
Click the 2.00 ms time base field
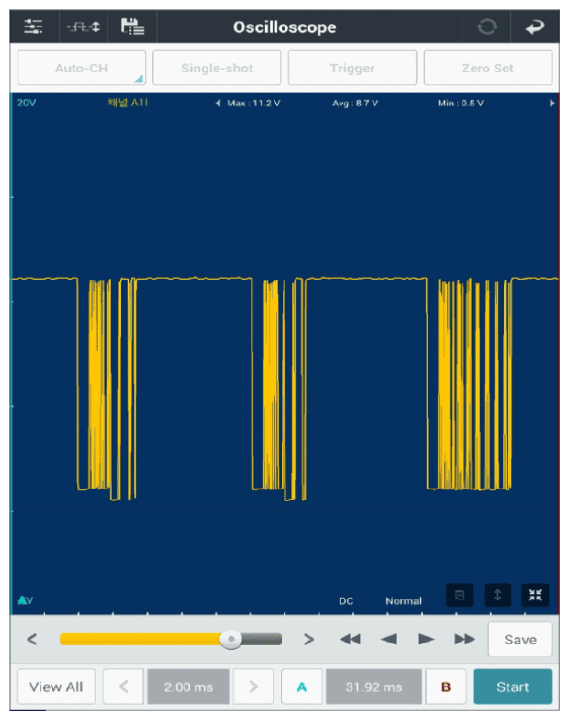188,687
